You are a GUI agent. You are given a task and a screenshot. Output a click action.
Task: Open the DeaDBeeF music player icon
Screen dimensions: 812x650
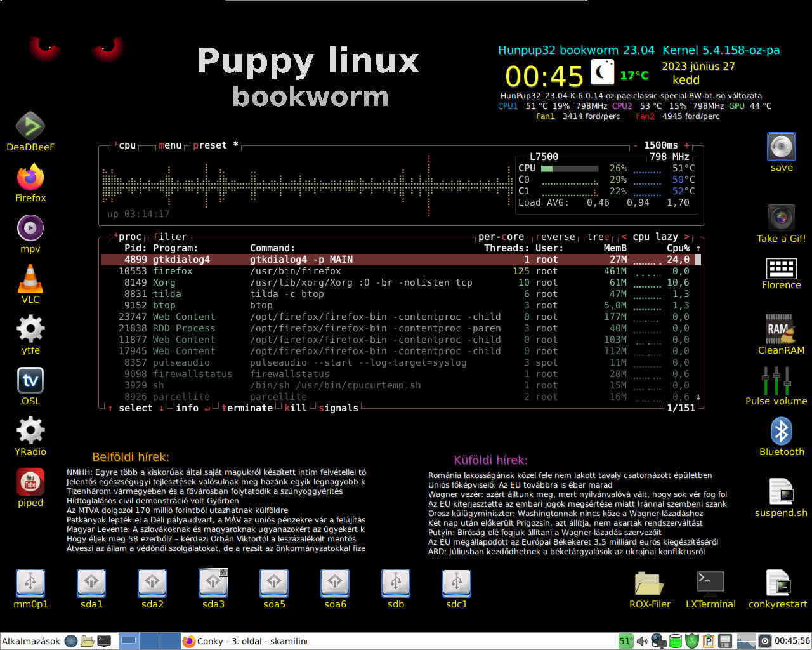[x=30, y=126]
